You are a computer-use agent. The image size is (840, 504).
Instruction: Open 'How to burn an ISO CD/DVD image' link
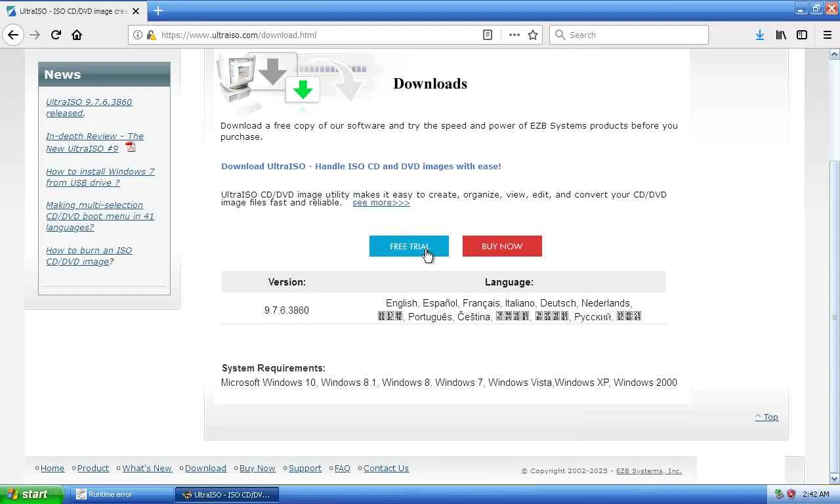[89, 256]
